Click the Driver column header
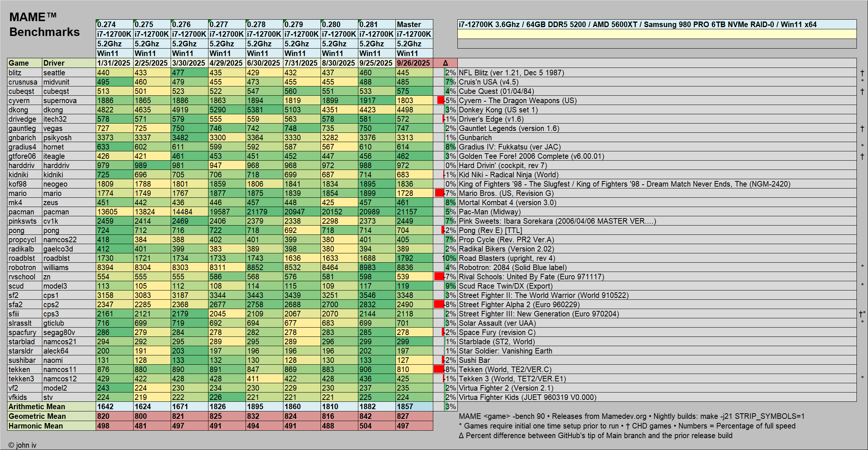 pyautogui.click(x=69, y=63)
